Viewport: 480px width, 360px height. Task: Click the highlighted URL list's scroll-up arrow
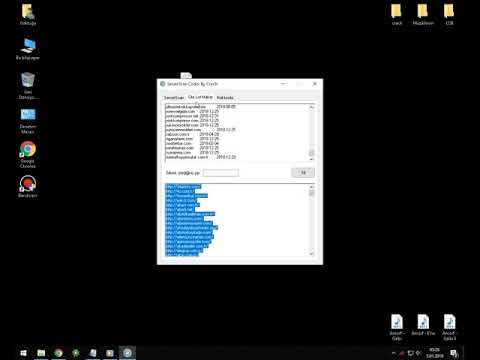311,187
